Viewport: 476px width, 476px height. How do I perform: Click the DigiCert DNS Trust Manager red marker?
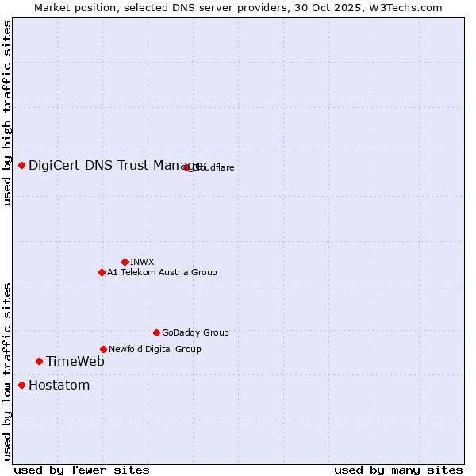[22, 165]
